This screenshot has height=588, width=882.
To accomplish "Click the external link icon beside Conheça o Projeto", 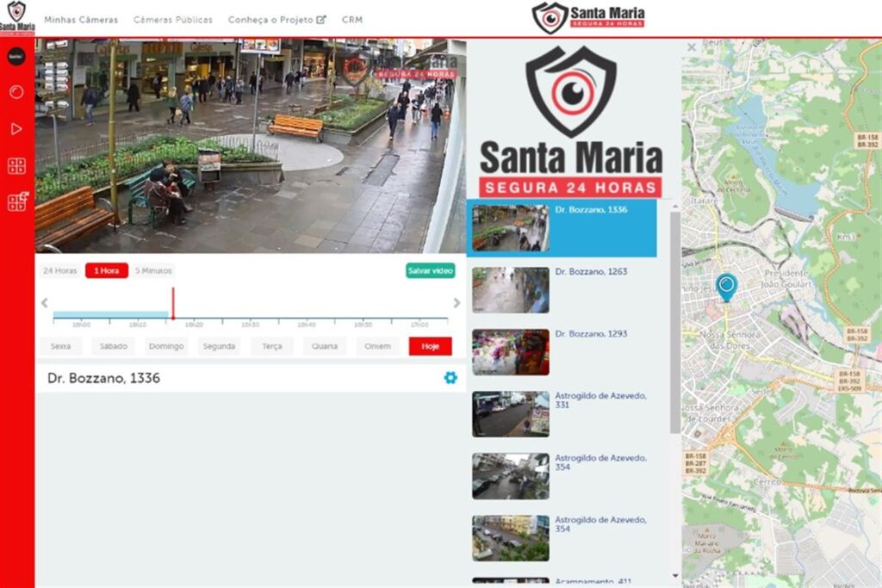I will (x=321, y=20).
